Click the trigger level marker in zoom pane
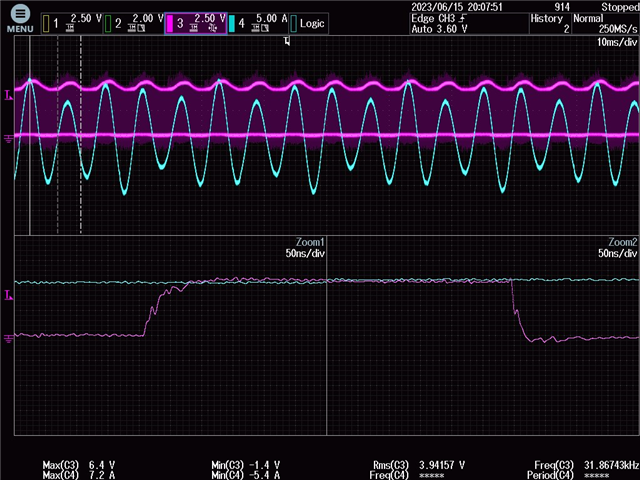 [9, 294]
